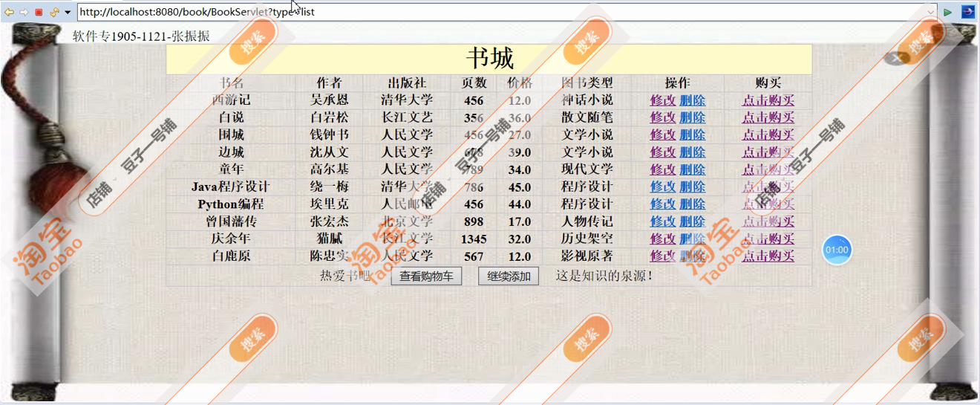The width and height of the screenshot is (980, 405).
Task: Go back using the browser back arrow
Action: tap(9, 12)
